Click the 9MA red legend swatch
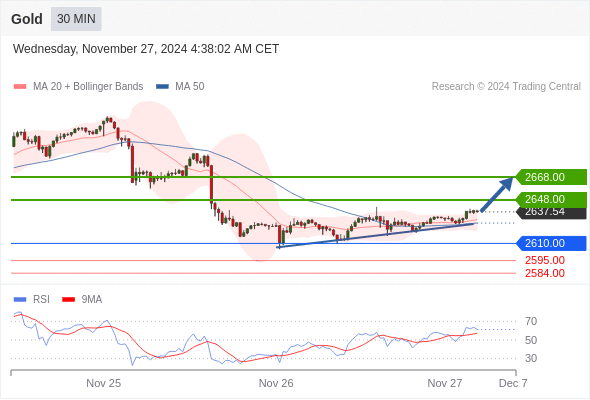Screen dimensions: 590x400 tap(68, 300)
